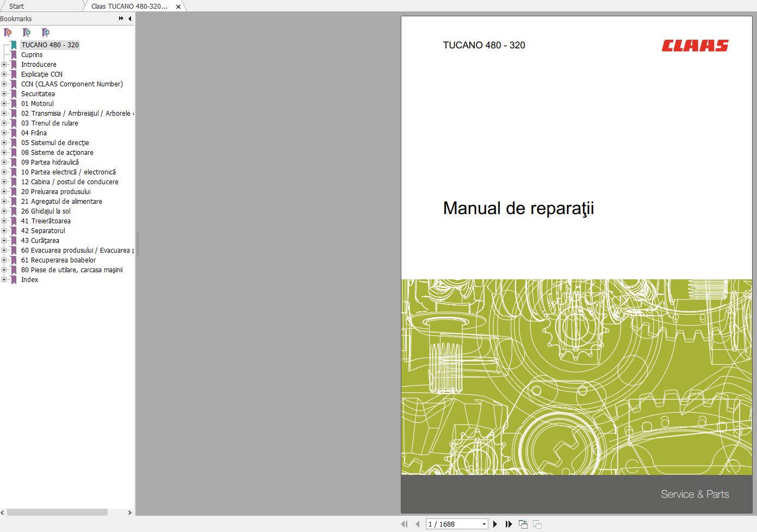
Task: Click the first page navigation icon
Action: click(x=405, y=524)
